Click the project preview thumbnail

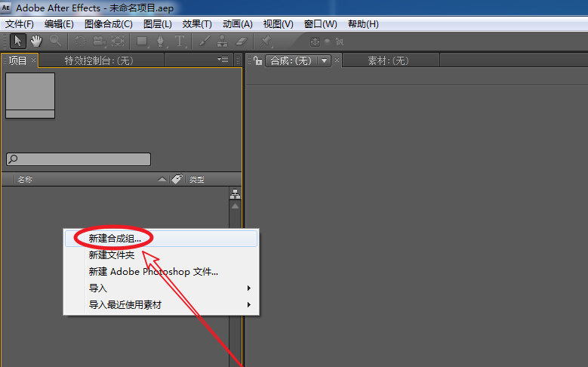(x=30, y=95)
